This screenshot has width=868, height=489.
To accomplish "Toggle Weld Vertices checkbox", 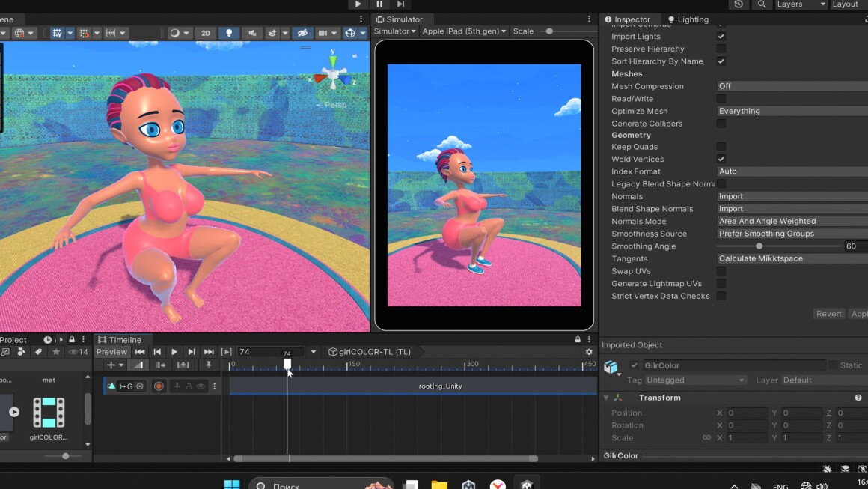I will (721, 159).
